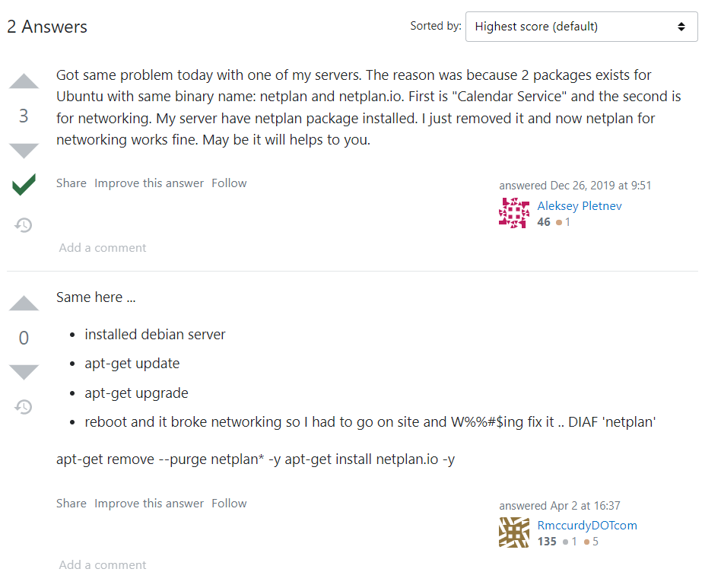Click Aleksey Pletnev's profile avatar
This screenshot has width=721, height=588.
click(x=514, y=213)
